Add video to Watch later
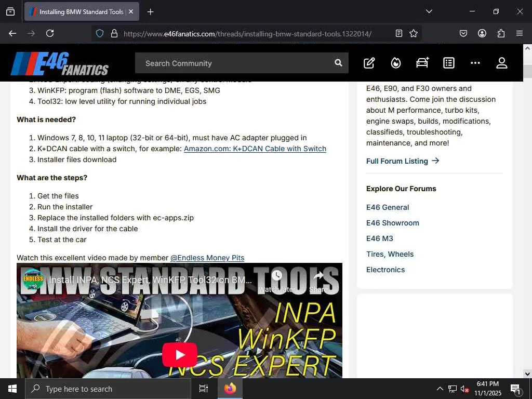This screenshot has width=532, height=399. coord(277,281)
